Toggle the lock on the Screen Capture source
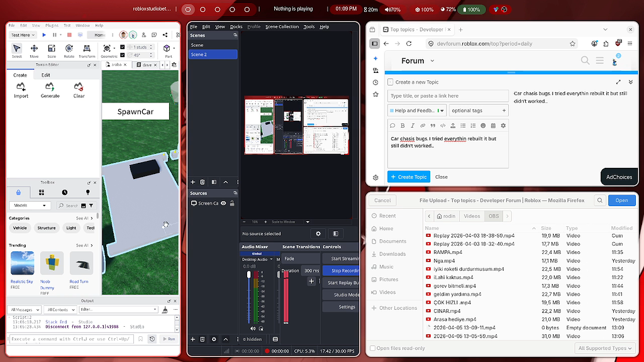 click(232, 203)
